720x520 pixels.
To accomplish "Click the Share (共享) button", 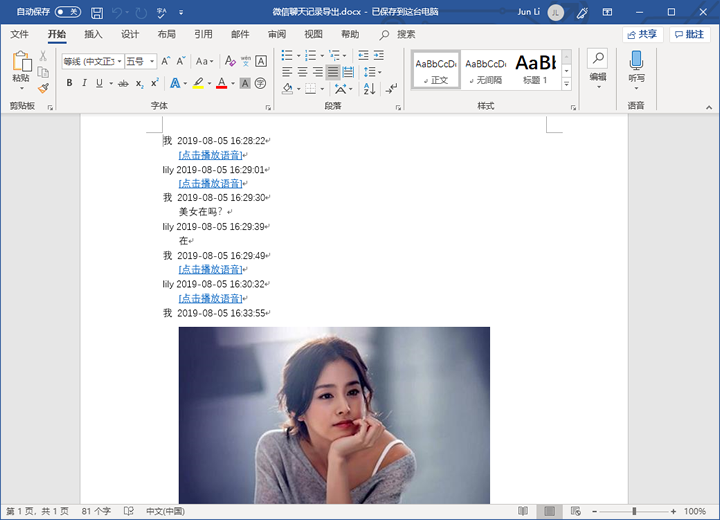I will [642, 34].
